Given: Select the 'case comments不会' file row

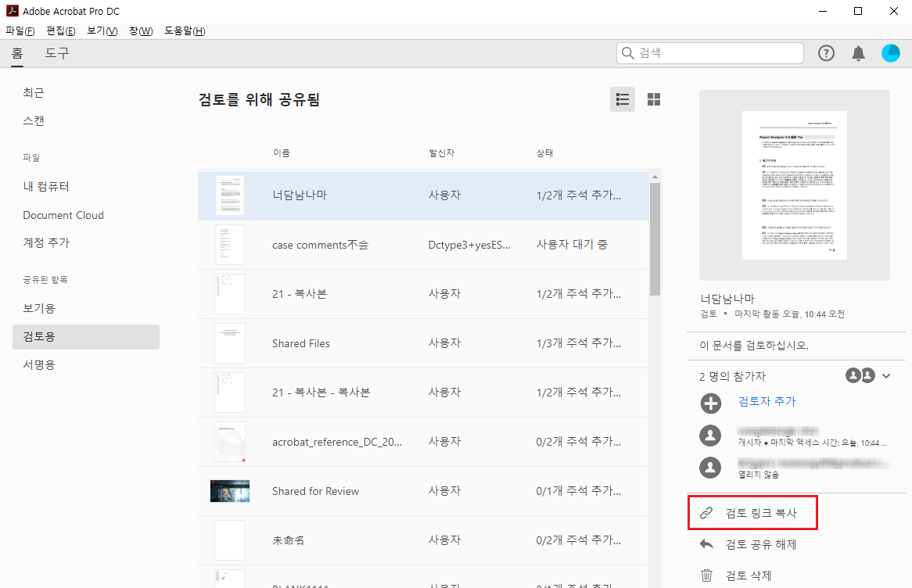Looking at the screenshot, I should [423, 245].
